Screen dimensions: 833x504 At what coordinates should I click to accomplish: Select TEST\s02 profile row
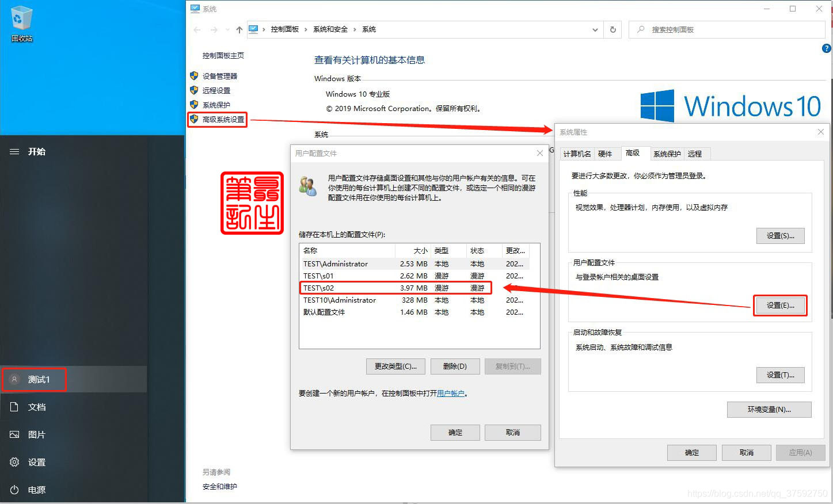coord(414,288)
